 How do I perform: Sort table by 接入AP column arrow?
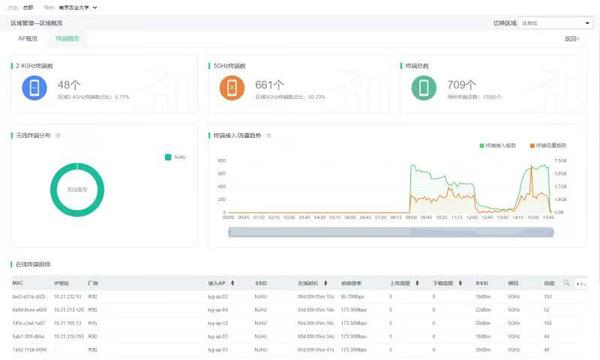pyautogui.click(x=232, y=283)
